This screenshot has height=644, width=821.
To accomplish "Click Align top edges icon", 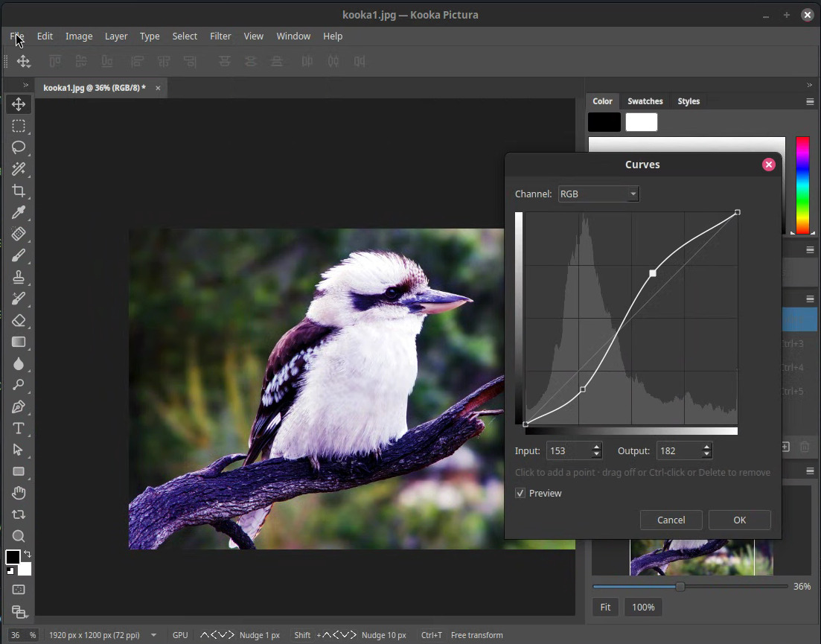I will 55,62.
